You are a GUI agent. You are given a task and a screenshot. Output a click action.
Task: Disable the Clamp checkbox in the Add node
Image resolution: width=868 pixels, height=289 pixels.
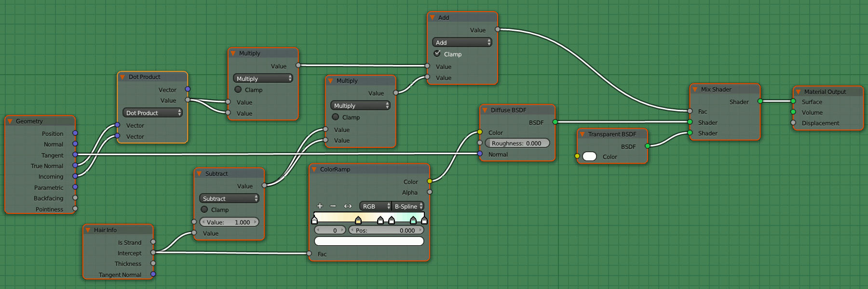click(x=437, y=53)
